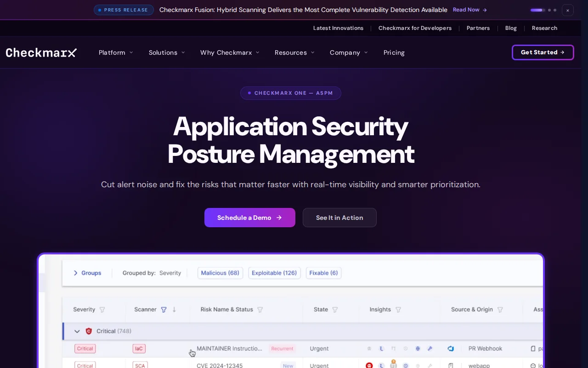The height and width of the screenshot is (368, 588).
Task: Click the Scanner column sort arrow
Action: 174,310
